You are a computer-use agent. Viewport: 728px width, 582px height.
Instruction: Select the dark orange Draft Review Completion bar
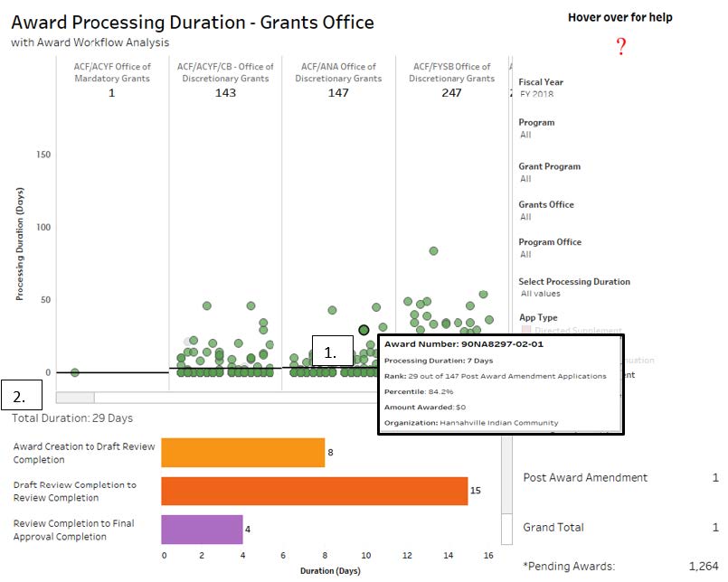point(314,491)
